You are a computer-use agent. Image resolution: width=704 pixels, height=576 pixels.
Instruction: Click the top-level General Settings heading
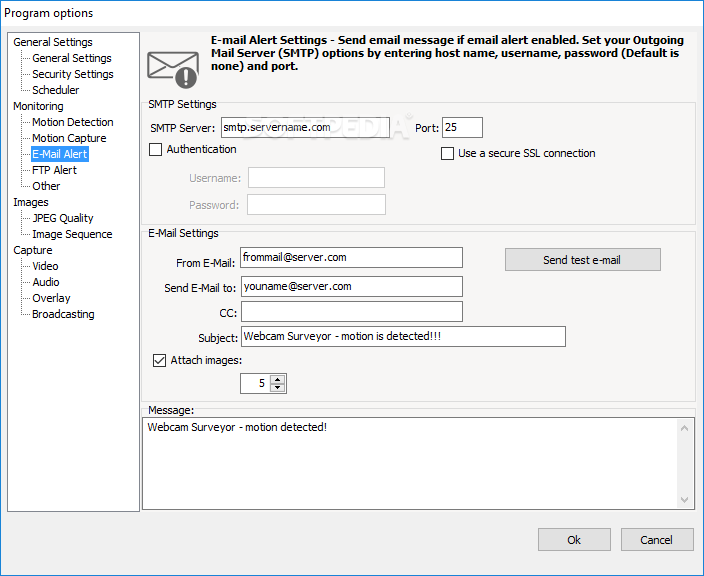click(x=53, y=42)
